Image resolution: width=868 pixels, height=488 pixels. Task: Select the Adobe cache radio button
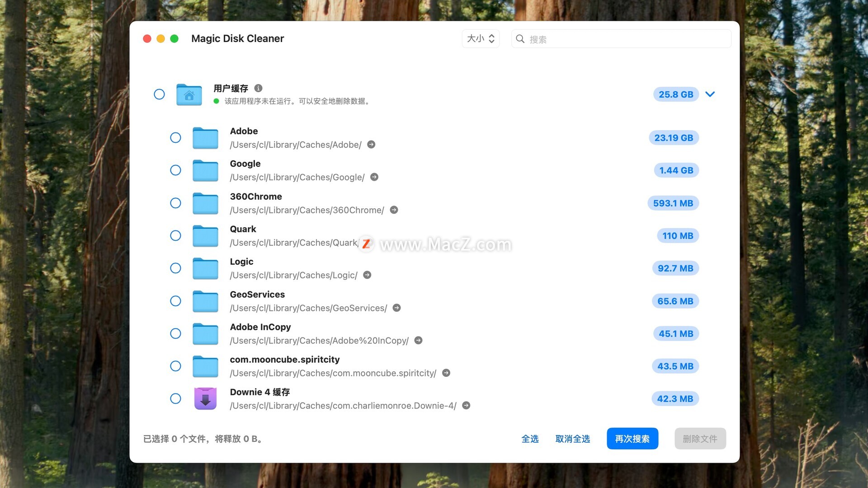(175, 138)
